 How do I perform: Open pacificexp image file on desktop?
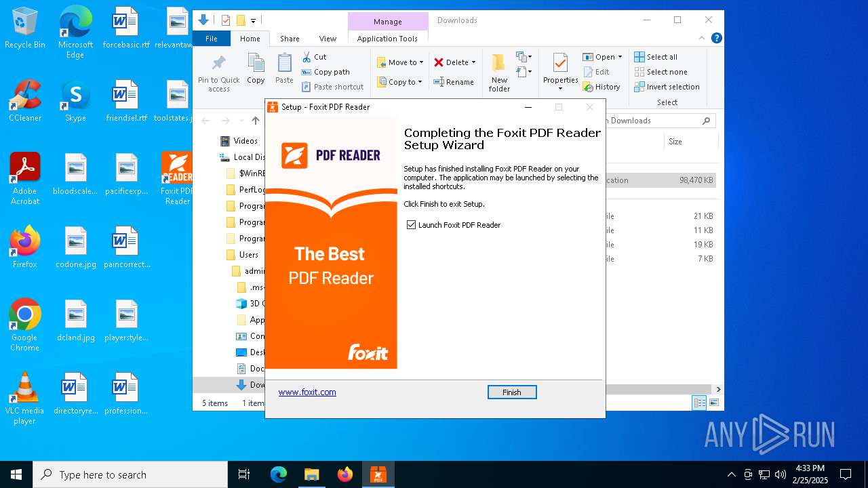pyautogui.click(x=126, y=175)
